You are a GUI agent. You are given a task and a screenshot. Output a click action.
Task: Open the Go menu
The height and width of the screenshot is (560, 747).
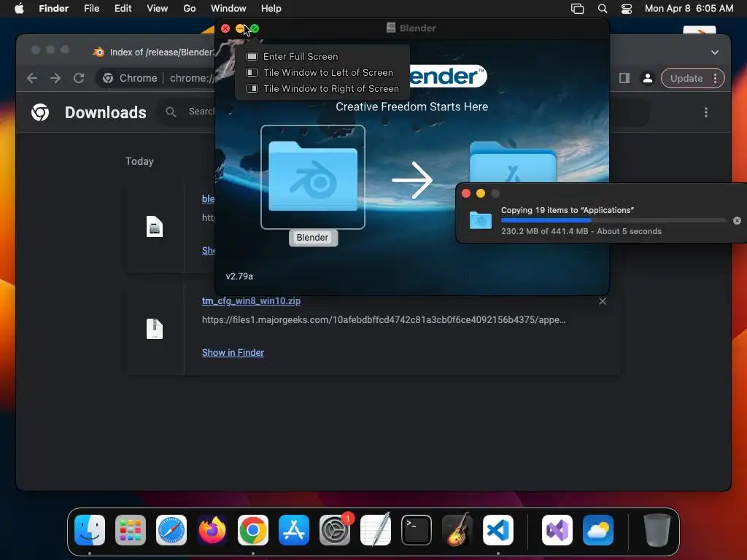point(190,9)
